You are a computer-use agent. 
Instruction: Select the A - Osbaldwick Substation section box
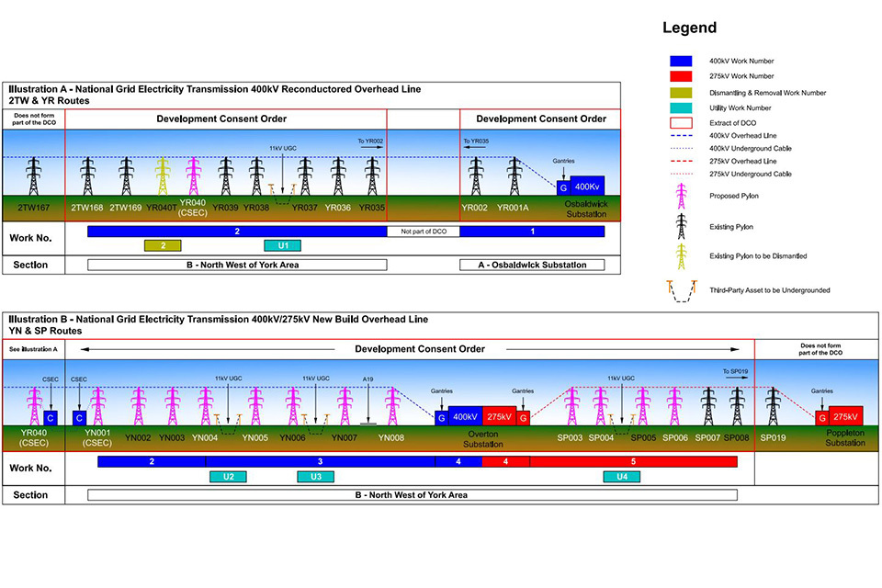click(x=532, y=266)
